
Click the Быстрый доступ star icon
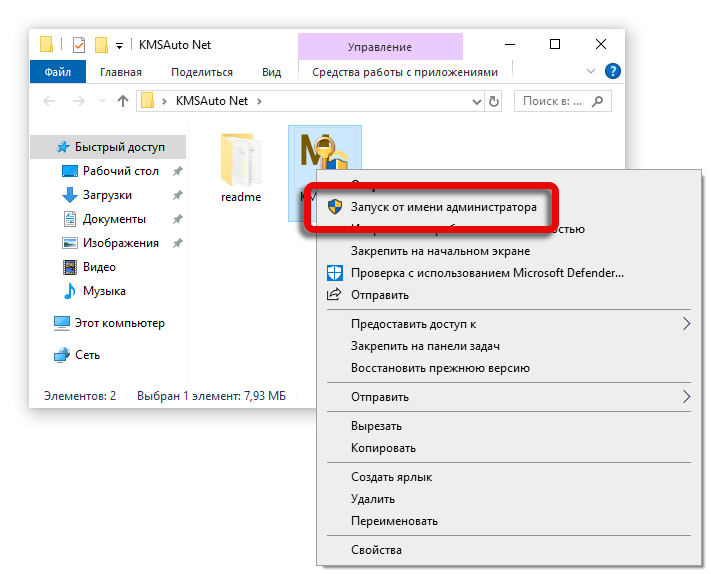63,147
